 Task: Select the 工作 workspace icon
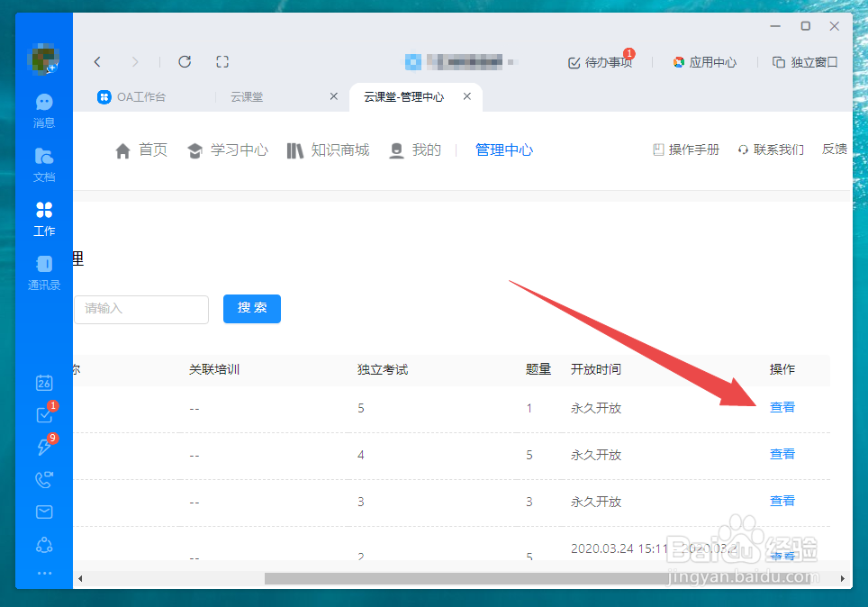43,216
